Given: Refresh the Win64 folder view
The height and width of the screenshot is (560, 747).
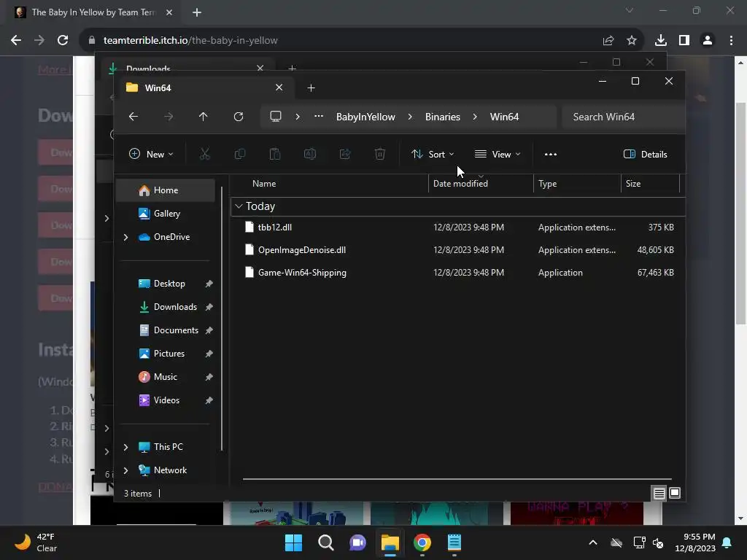Looking at the screenshot, I should 239,117.
